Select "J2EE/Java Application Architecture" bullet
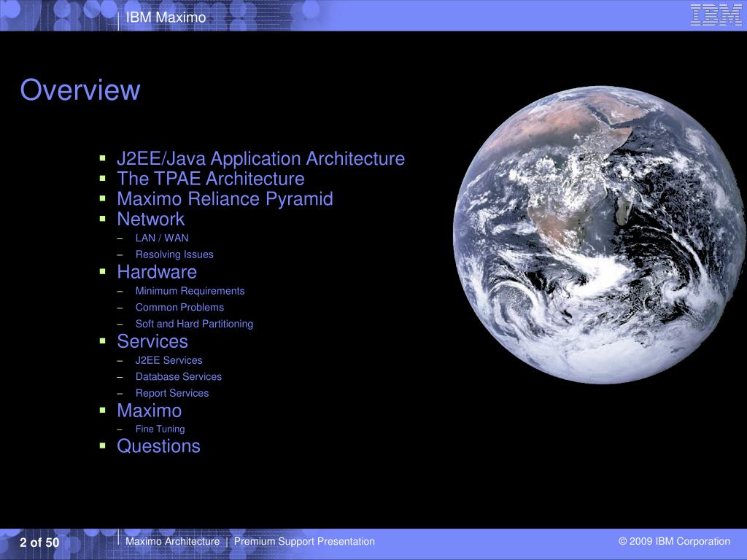 (260, 158)
